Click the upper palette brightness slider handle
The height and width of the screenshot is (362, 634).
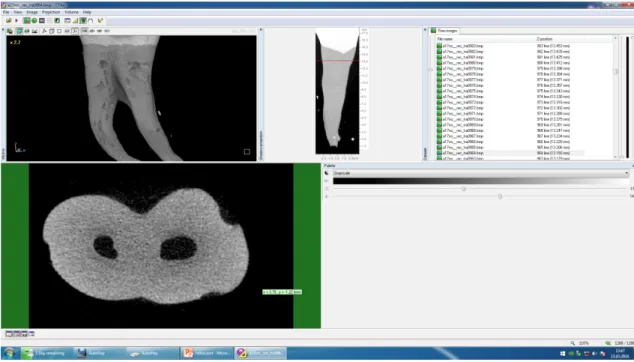coord(464,188)
